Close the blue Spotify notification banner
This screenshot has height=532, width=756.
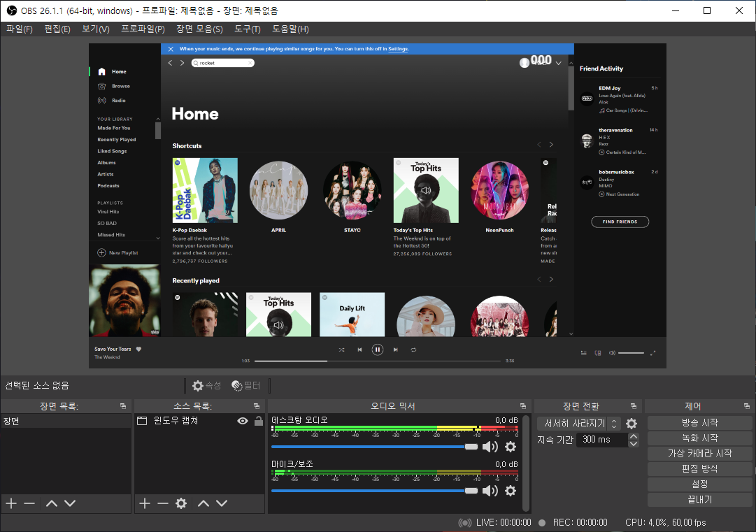click(x=171, y=49)
